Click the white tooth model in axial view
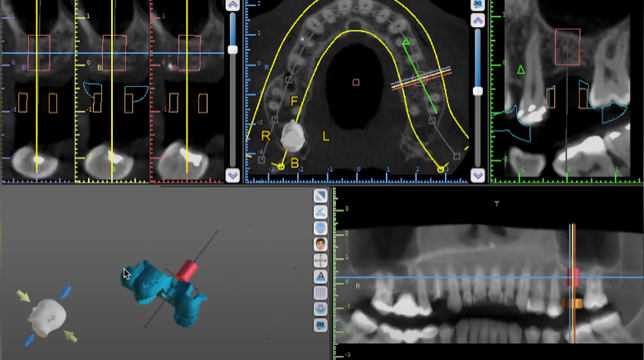The height and width of the screenshot is (360, 644). pos(293,136)
